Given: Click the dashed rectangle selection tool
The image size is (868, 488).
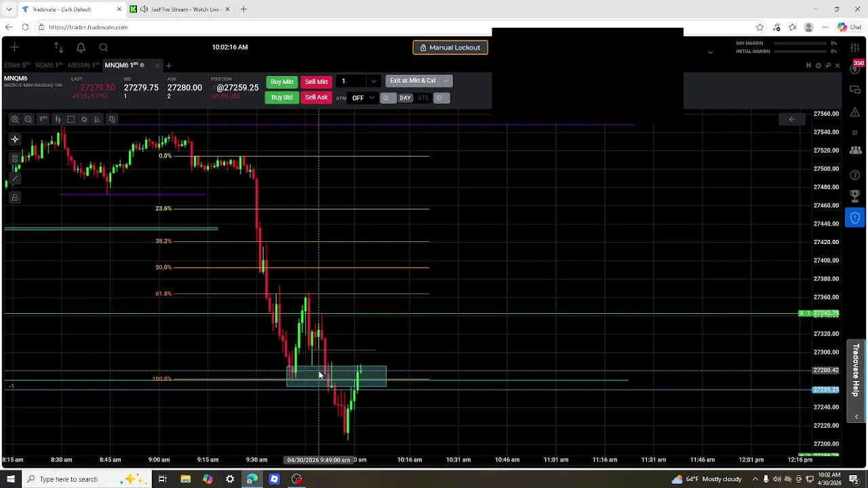Looking at the screenshot, I should (71, 119).
